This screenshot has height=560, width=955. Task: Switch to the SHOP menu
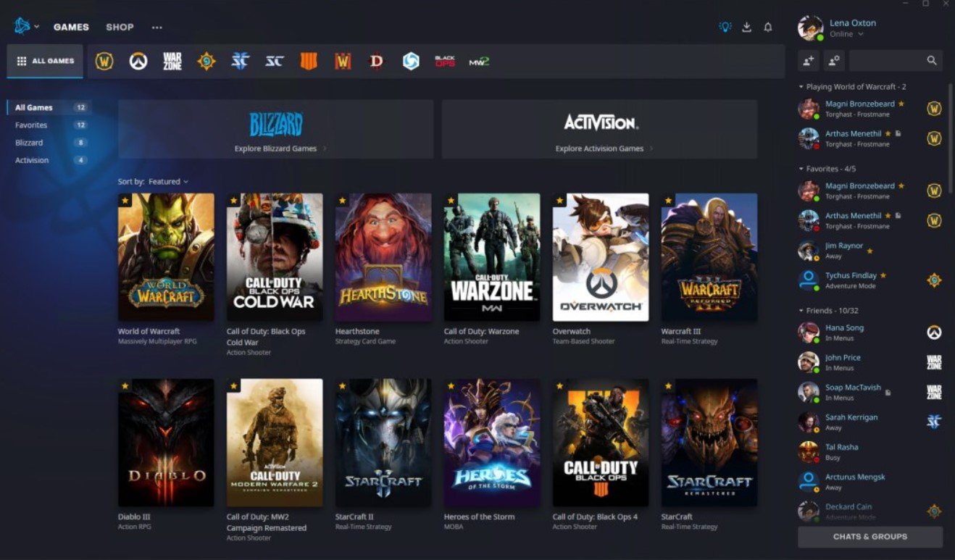pos(120,27)
